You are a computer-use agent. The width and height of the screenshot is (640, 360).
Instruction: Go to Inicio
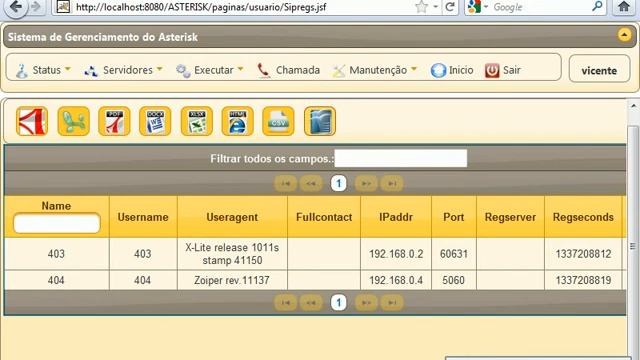click(452, 70)
